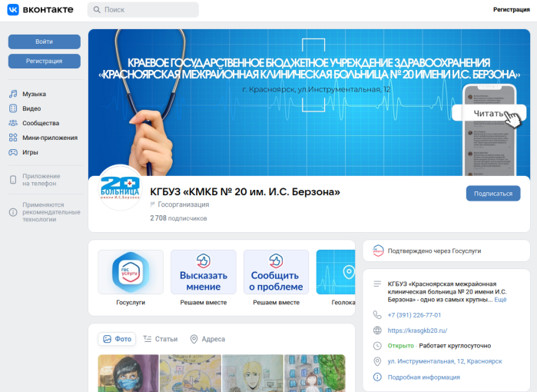Expand description with Ещё
The image size is (537, 392).
coord(500,300)
